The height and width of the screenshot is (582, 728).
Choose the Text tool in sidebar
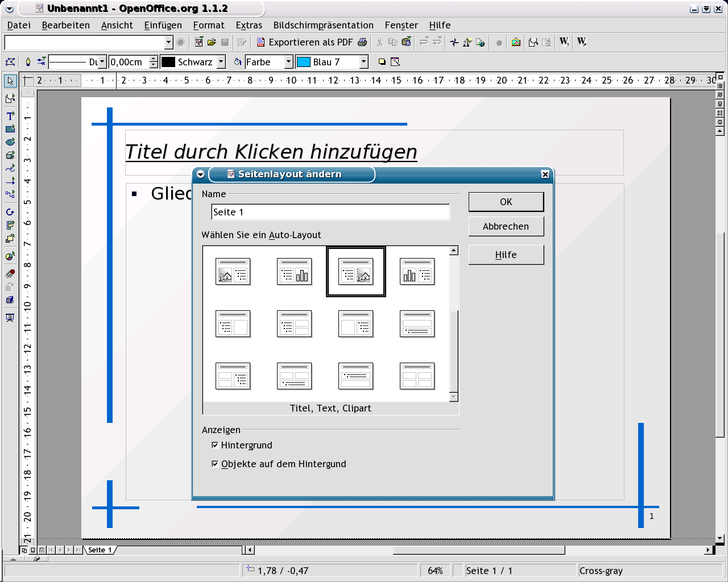10,115
